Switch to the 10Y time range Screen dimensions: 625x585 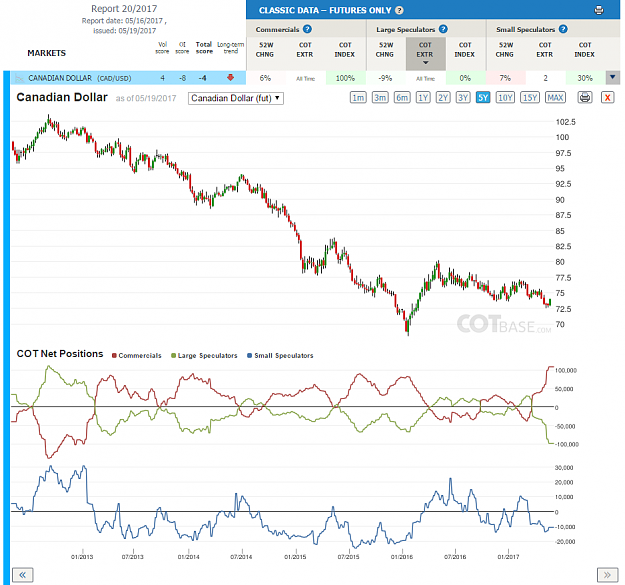pyautogui.click(x=505, y=97)
